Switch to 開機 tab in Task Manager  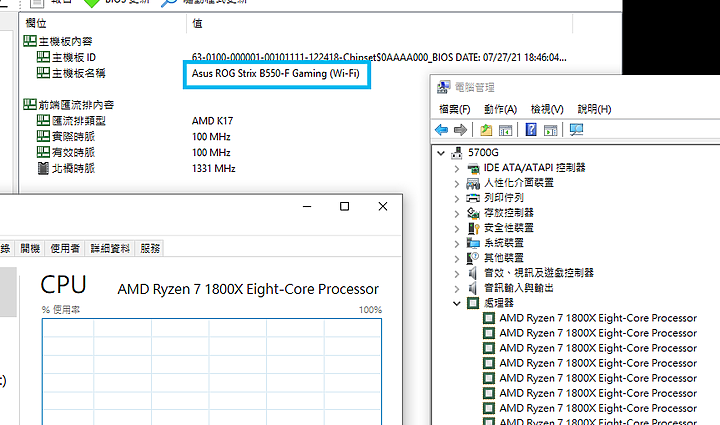[x=30, y=249]
